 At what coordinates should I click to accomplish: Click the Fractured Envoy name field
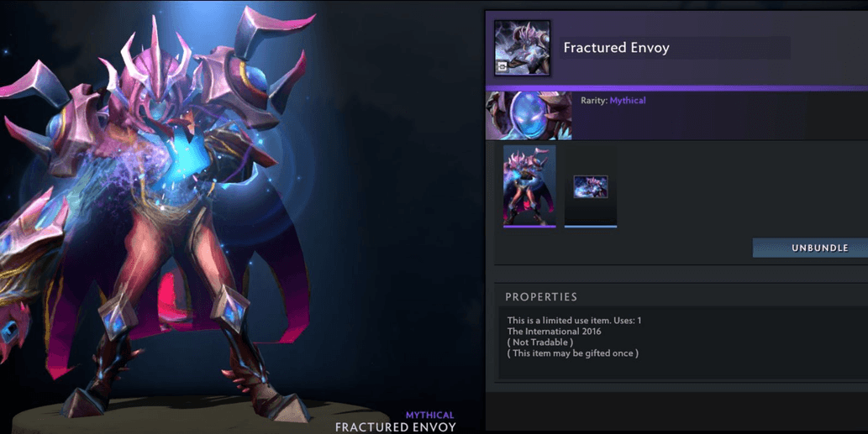[674, 48]
